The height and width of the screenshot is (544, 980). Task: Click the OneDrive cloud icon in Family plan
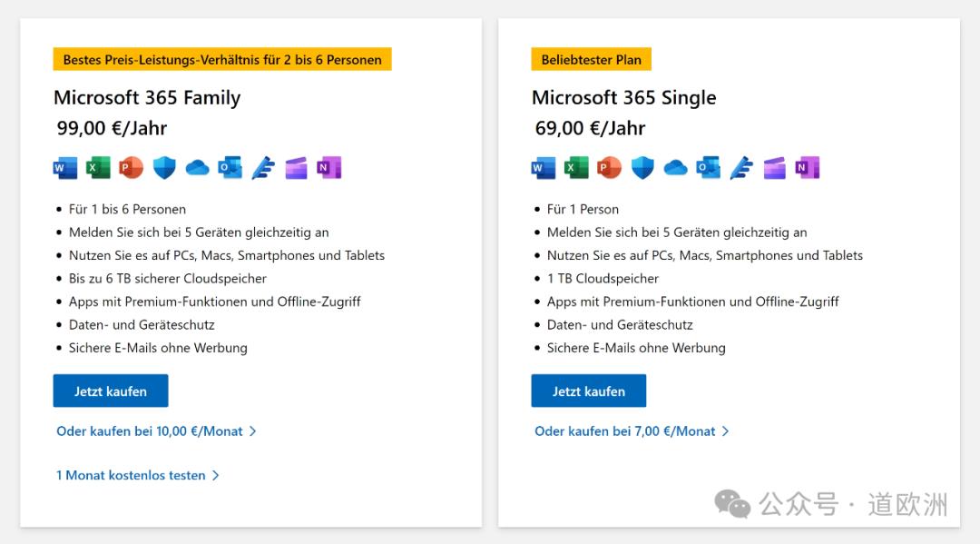pos(198,168)
